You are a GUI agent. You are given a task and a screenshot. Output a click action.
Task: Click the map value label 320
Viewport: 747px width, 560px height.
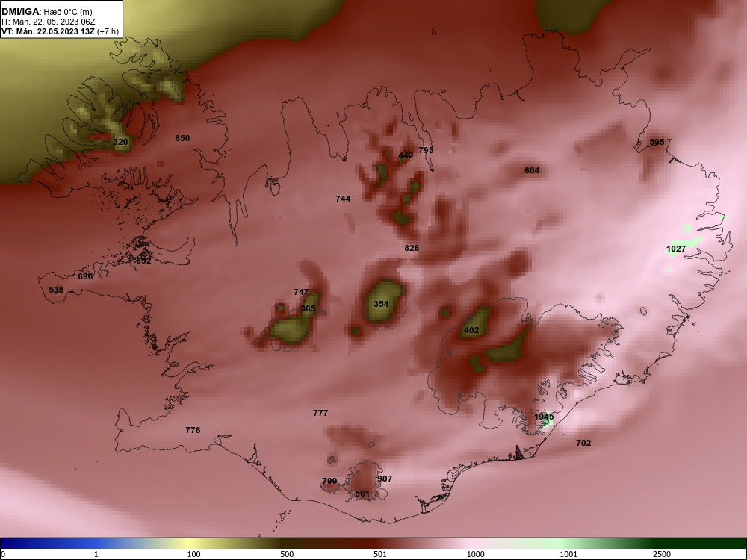(x=120, y=142)
